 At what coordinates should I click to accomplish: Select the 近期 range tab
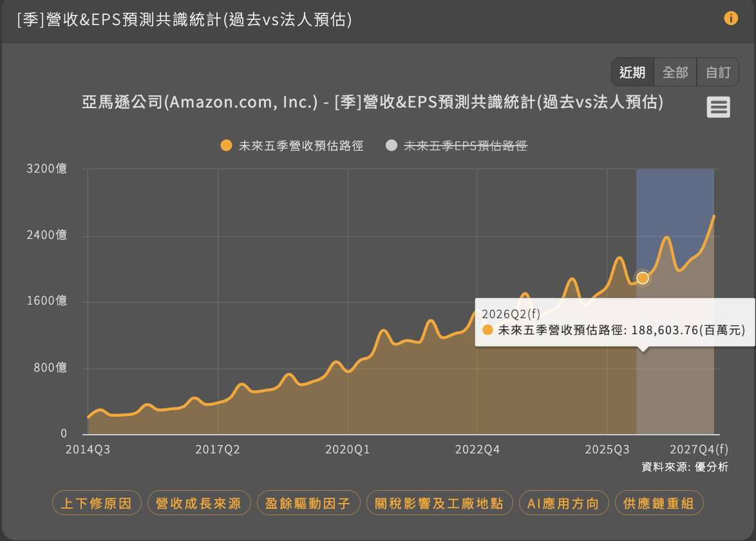pos(632,72)
